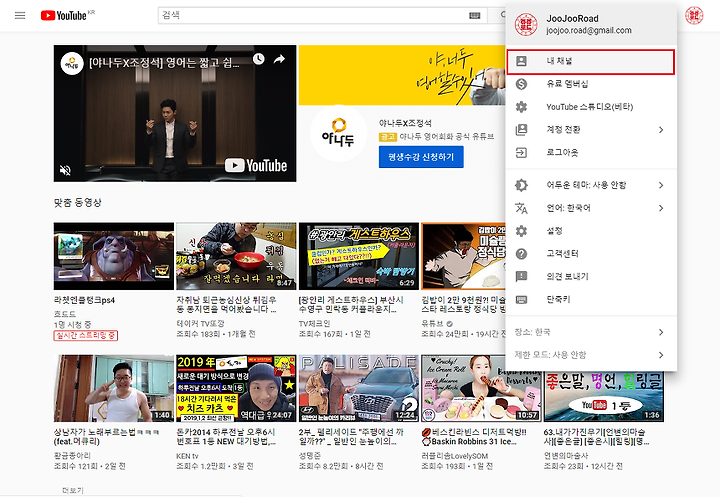This screenshot has width=720, height=497.
Task: Click the watch later clock icon on ad video
Action: click(x=259, y=59)
